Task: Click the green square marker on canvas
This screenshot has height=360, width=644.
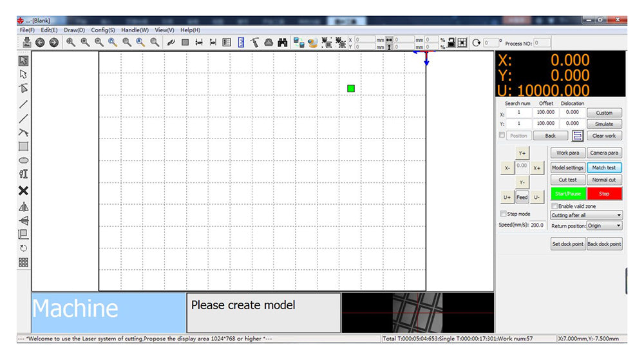Action: 351,88
